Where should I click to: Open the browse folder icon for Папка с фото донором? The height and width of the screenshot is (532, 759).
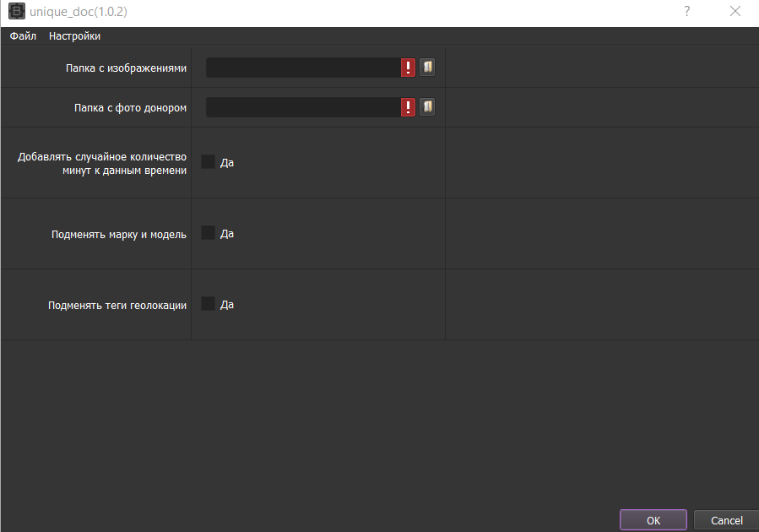(427, 107)
